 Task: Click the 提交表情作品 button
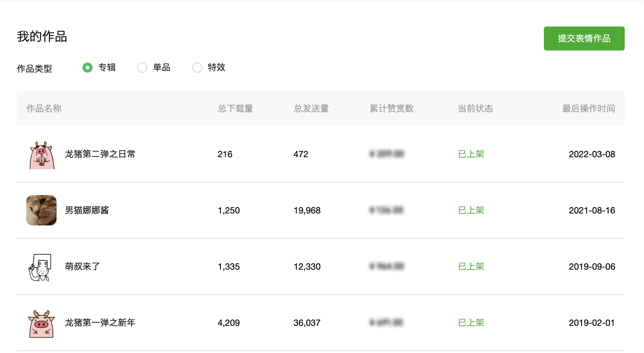tap(584, 39)
